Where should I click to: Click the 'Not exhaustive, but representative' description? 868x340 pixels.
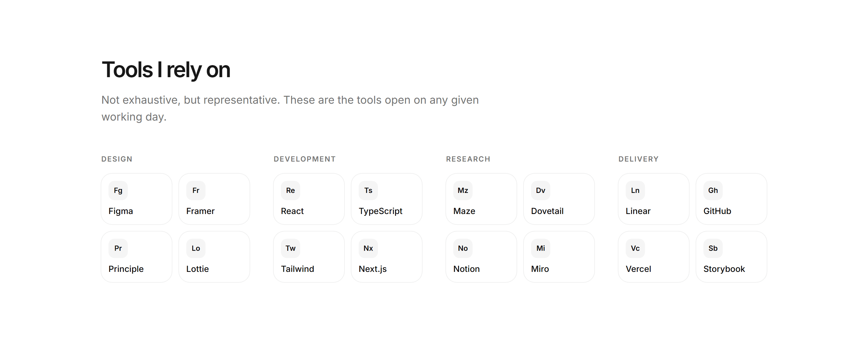click(x=290, y=109)
